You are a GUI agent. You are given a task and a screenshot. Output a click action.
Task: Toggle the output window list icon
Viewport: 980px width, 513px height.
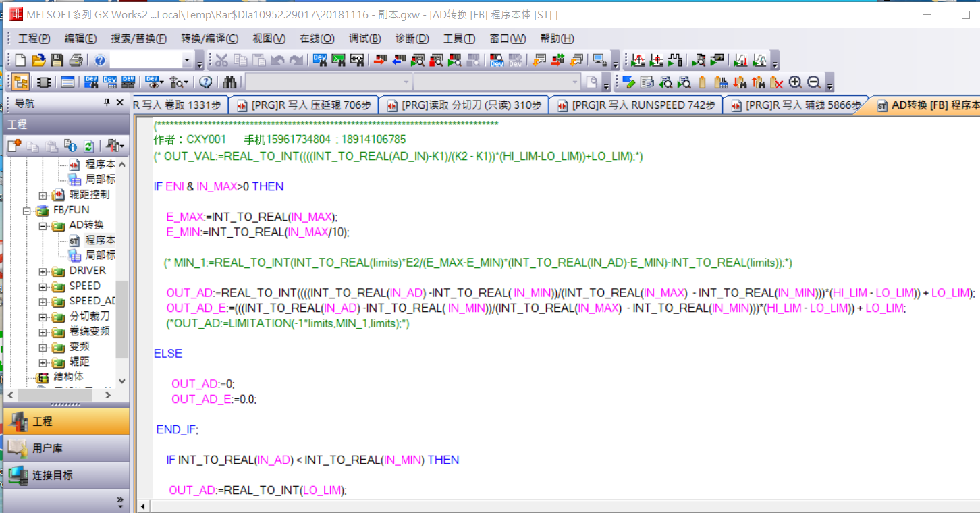(x=67, y=82)
